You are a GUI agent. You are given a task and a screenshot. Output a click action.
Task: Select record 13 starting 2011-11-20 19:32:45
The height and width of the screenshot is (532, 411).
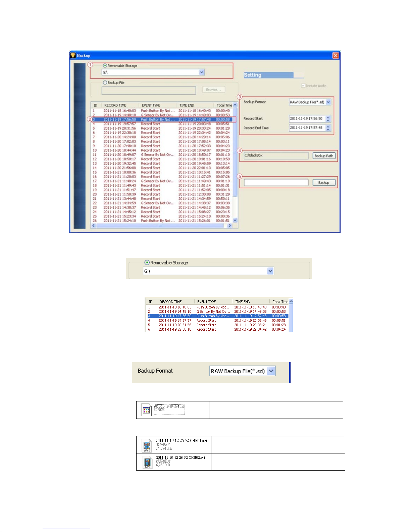162,163
